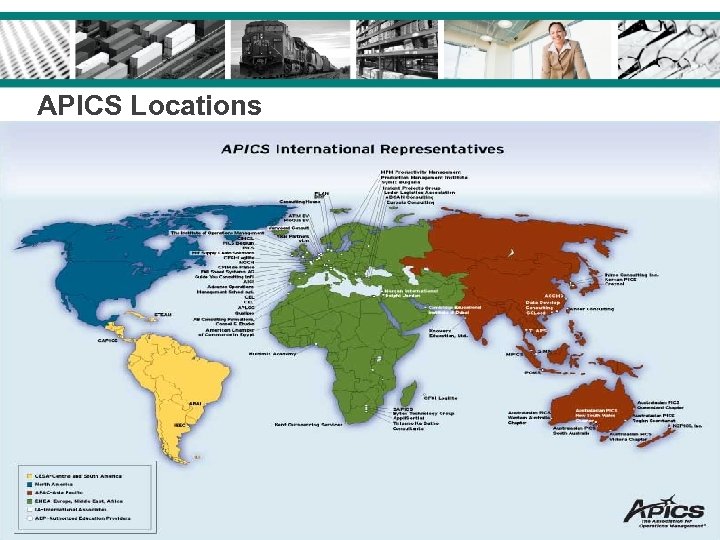Click 'Cambridge Educational Institute of Dubai' label
The width and height of the screenshot is (720, 540).
(x=455, y=309)
